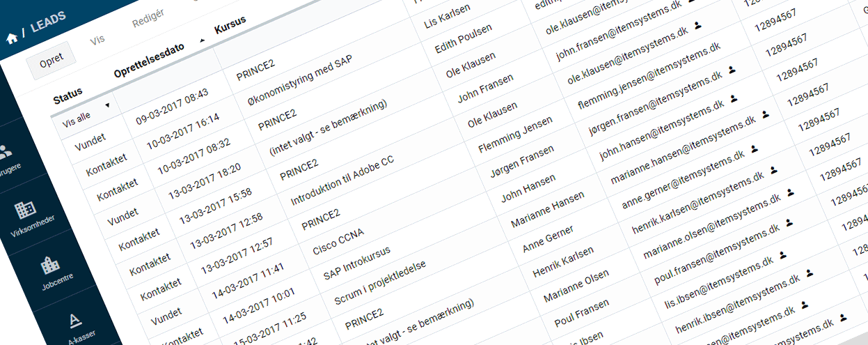This screenshot has width=868, height=345.
Task: Select the date 10-03-2017 08:32
Action: click(x=194, y=156)
